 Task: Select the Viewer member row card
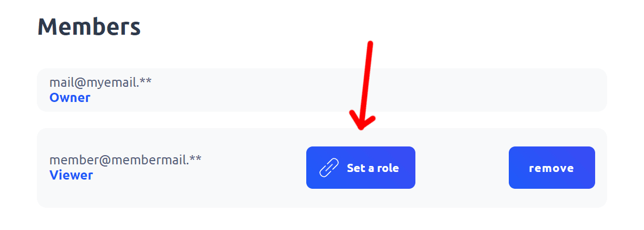point(322,168)
